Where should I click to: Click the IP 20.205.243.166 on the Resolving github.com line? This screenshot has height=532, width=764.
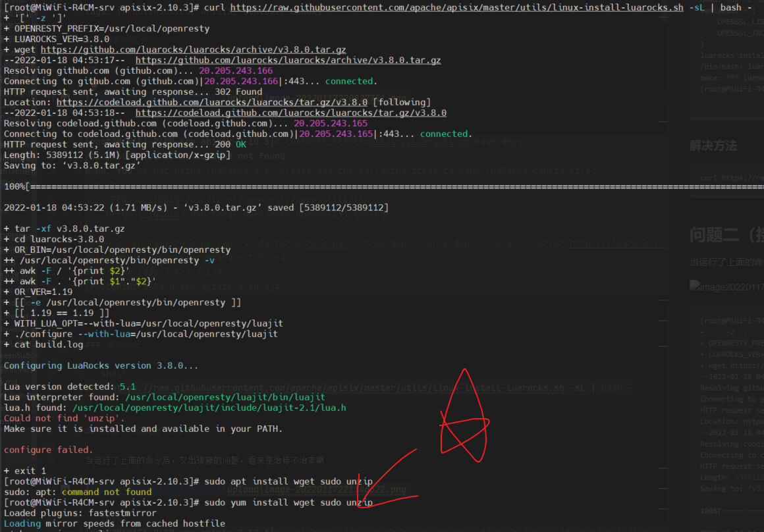pyautogui.click(x=235, y=70)
